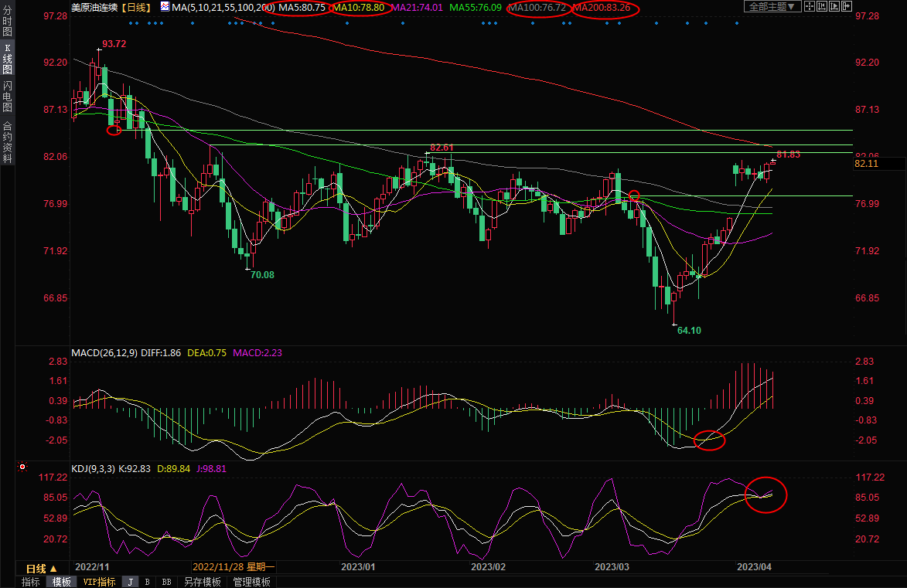Click the 2022/11/28 date label on timeline
This screenshot has height=588, width=907.
[233, 567]
